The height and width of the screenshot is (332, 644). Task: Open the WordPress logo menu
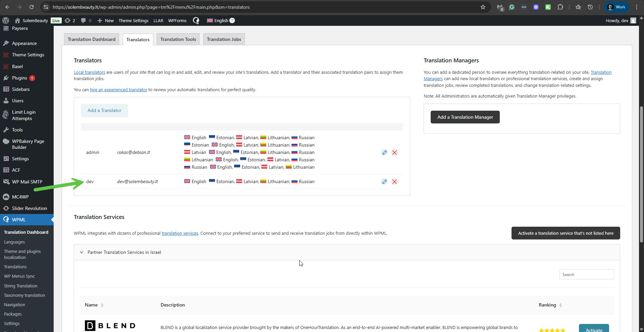click(6, 20)
